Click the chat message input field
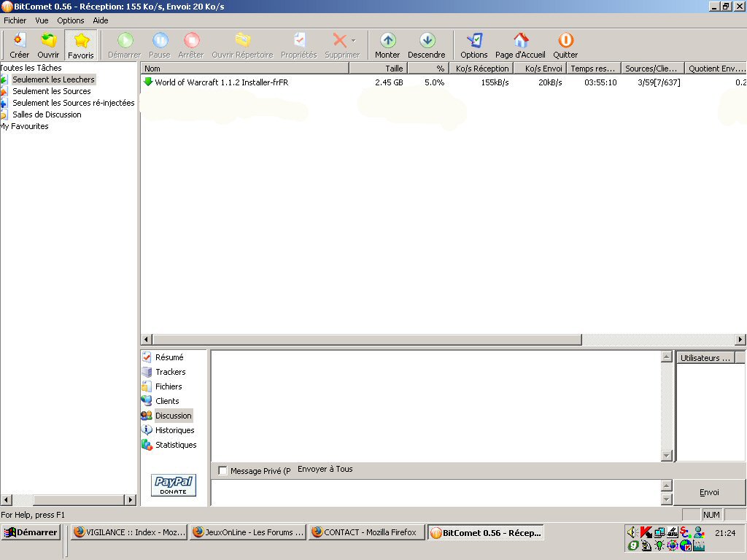The width and height of the screenshot is (747, 560). pos(436,492)
